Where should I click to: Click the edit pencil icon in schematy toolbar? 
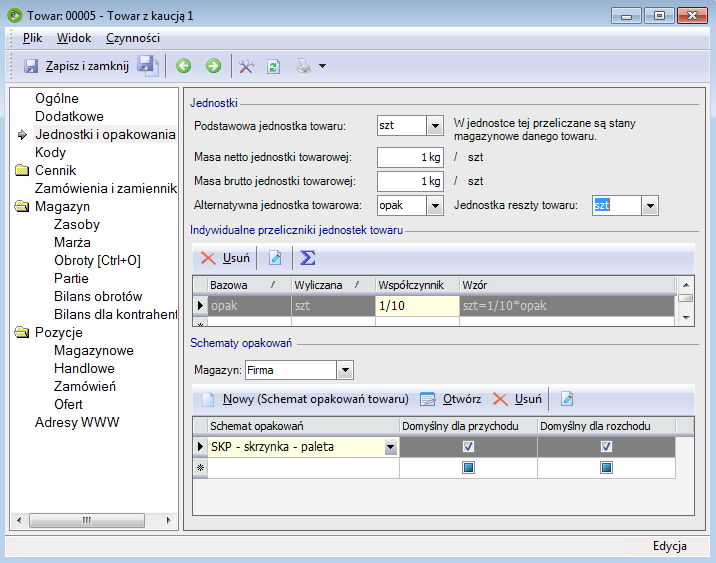point(567,399)
